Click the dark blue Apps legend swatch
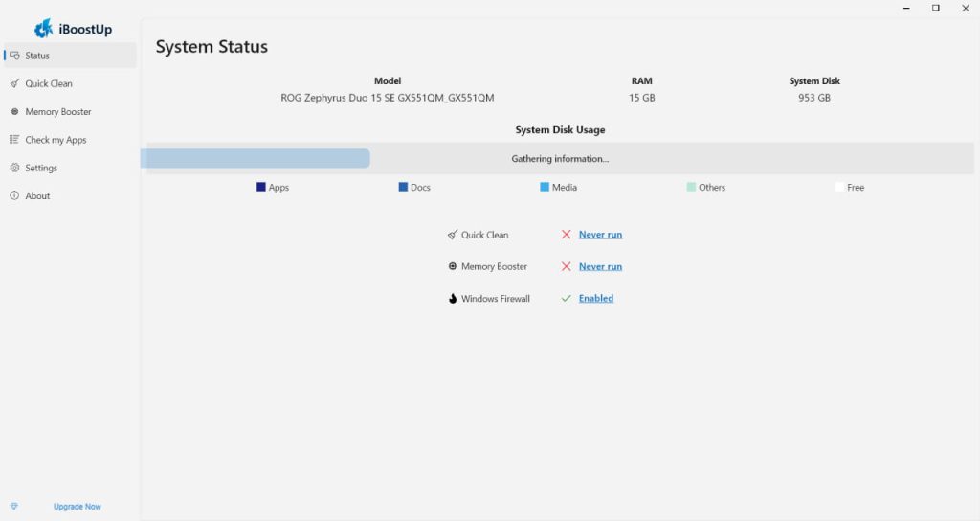This screenshot has width=980, height=521. point(261,188)
